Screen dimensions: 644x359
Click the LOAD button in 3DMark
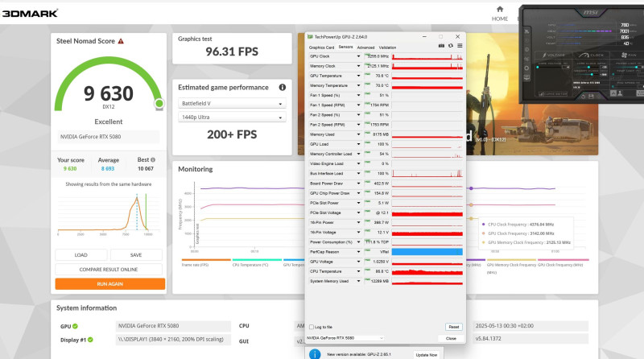[x=81, y=255]
